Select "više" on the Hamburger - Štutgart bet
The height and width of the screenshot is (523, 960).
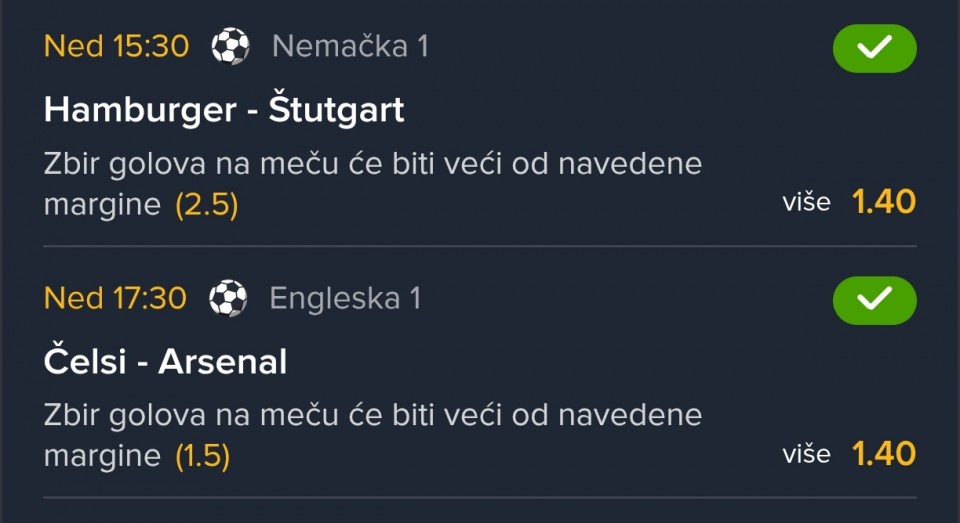pos(806,202)
